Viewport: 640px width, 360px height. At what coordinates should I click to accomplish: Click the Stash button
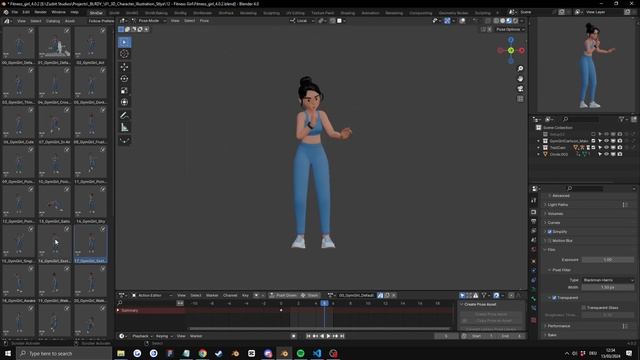(x=309, y=295)
